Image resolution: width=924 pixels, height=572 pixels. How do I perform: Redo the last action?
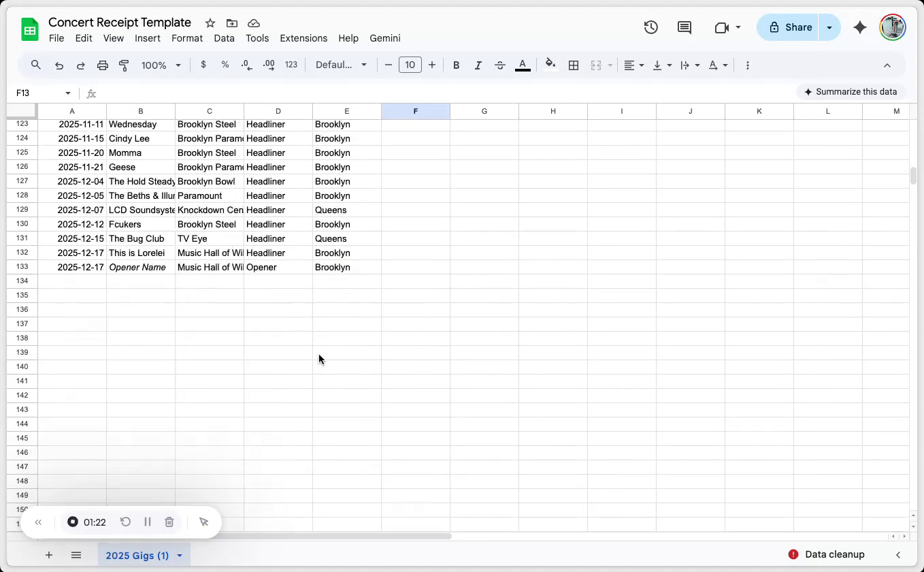click(x=81, y=65)
